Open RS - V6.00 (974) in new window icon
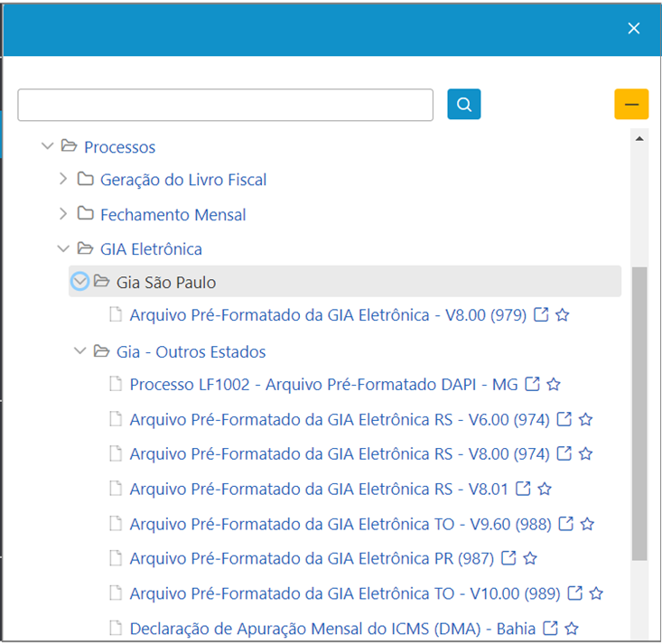Viewport: 662px width, 644px height. [564, 419]
